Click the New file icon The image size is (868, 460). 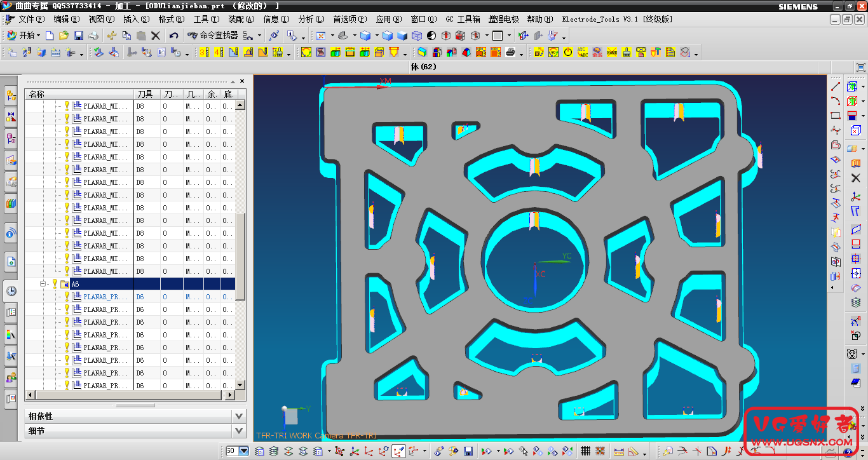tap(50, 36)
